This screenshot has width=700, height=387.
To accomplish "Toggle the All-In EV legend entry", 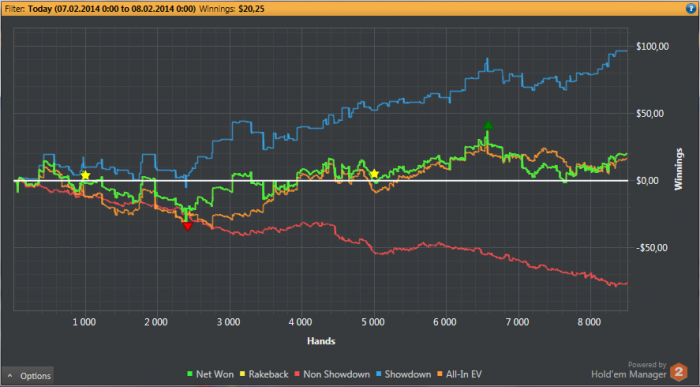I will coord(459,374).
